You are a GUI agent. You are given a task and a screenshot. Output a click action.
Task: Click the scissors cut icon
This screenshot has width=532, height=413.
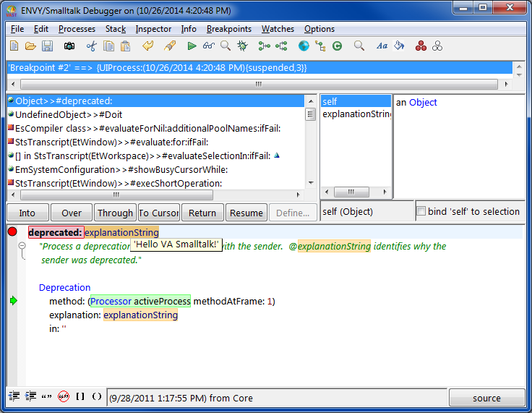[x=91, y=46]
